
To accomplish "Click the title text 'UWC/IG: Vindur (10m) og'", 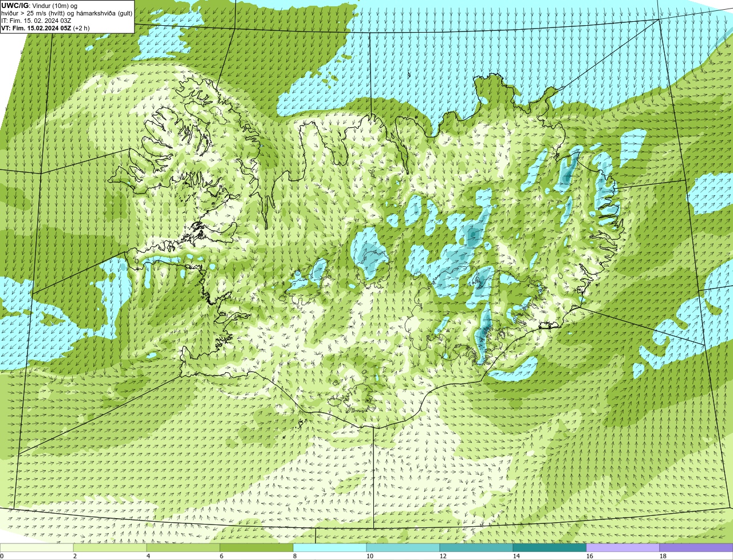I will (39, 6).
